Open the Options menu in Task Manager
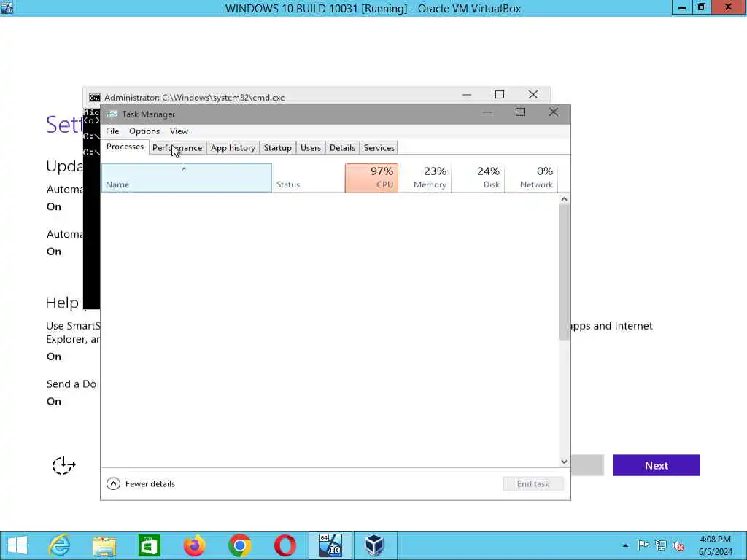Image resolution: width=747 pixels, height=560 pixels. tap(144, 131)
